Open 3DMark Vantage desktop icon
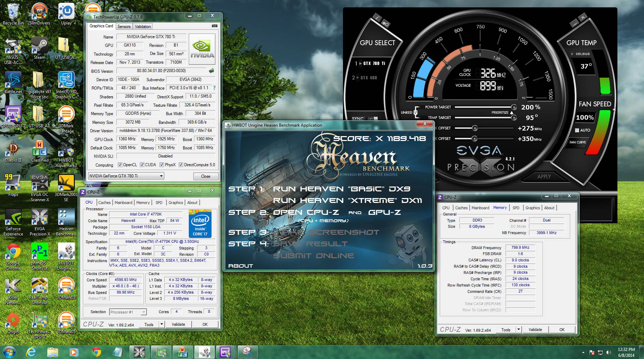The height and width of the screenshot is (359, 644). [66, 120]
